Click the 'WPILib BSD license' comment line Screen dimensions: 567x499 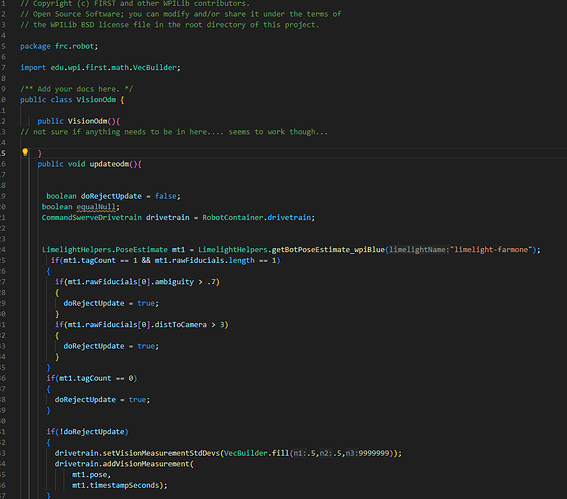point(170,25)
